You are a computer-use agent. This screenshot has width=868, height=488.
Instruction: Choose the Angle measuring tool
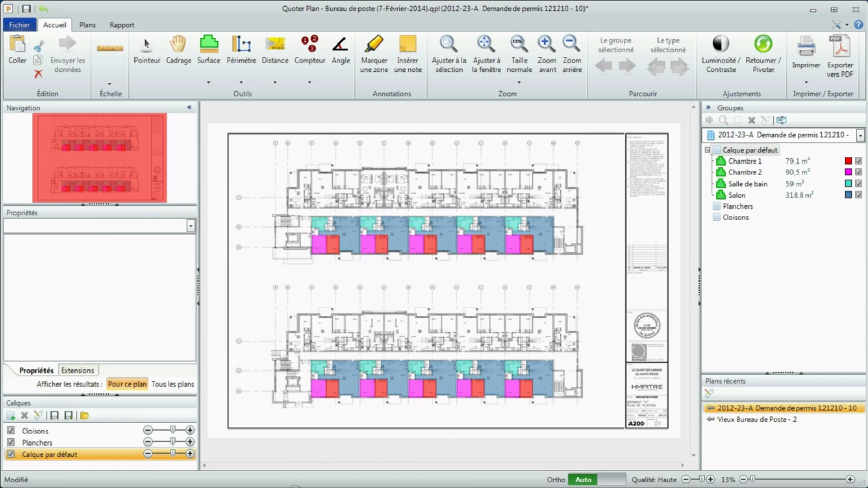pos(340,50)
